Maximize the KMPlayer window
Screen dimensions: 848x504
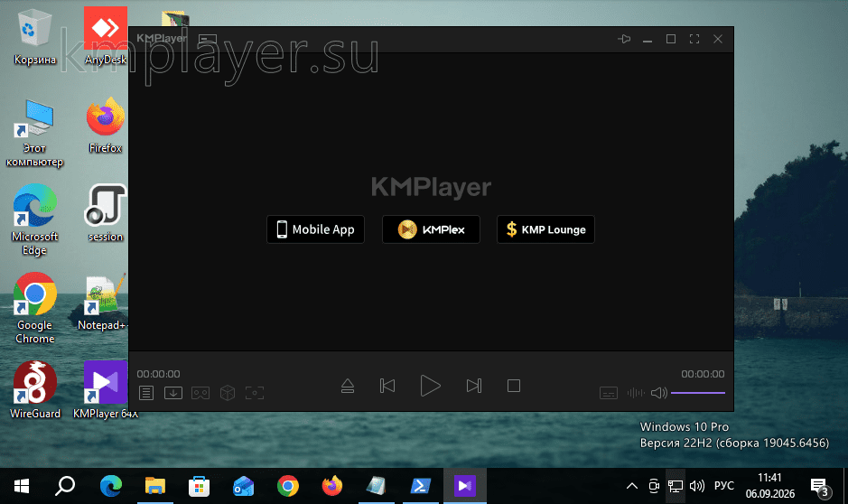671,39
